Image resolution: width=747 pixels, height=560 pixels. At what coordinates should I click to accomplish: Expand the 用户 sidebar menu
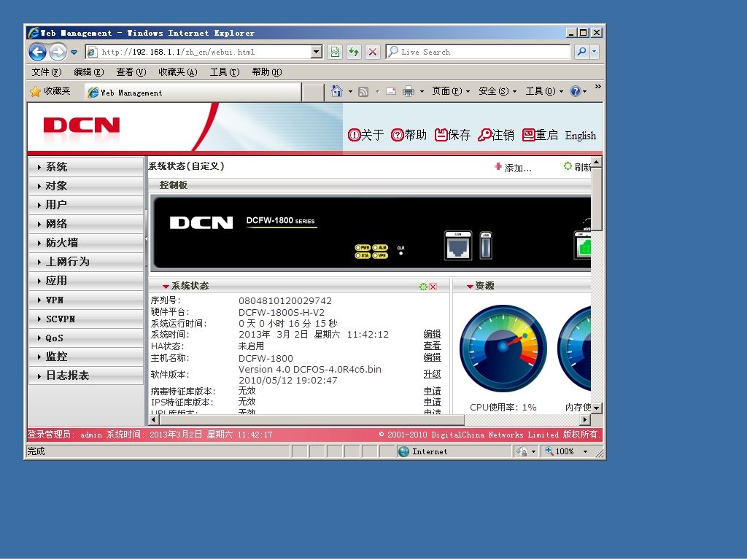pyautogui.click(x=86, y=205)
